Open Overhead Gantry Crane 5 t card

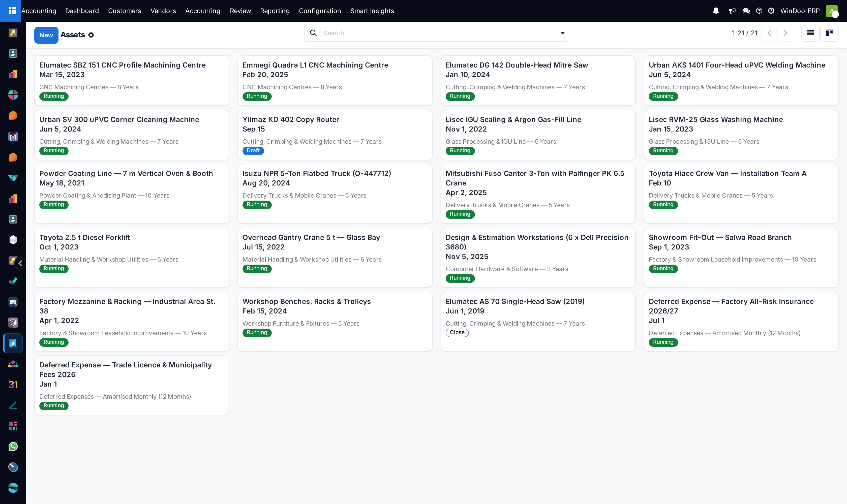335,258
